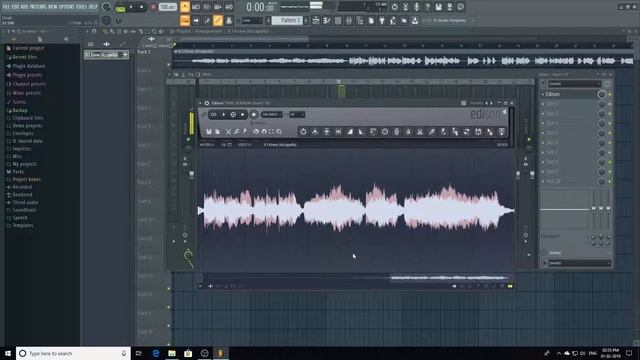The height and width of the screenshot is (360, 640).
Task: Click Edison stop button
Action: 242,115
